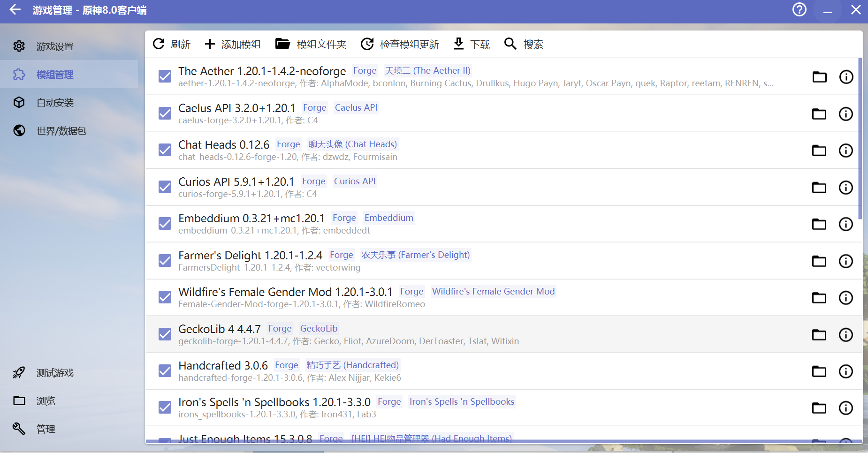Click the 管理 sidebar item

point(69,429)
